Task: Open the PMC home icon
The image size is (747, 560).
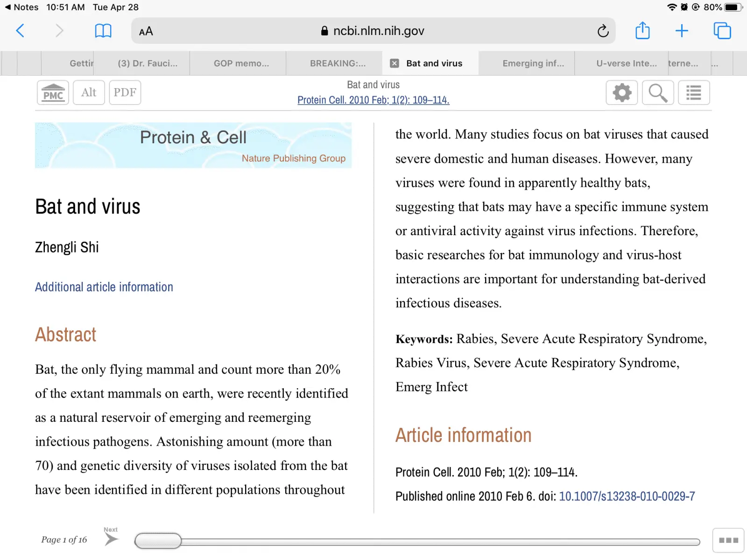Action: (53, 92)
